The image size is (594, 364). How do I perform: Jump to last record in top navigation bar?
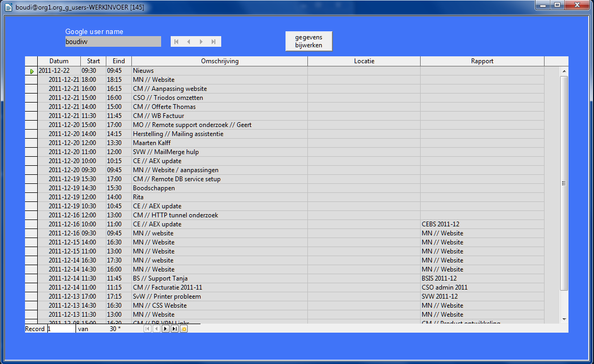tap(214, 41)
